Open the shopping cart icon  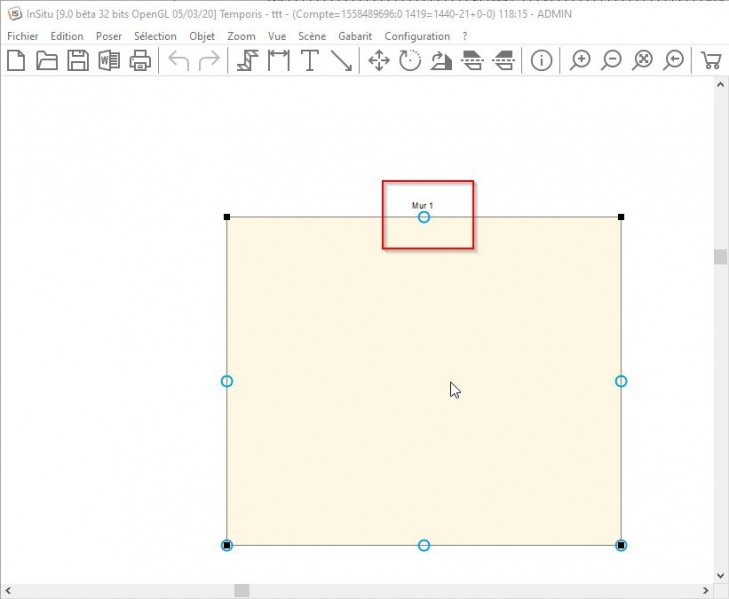711,61
